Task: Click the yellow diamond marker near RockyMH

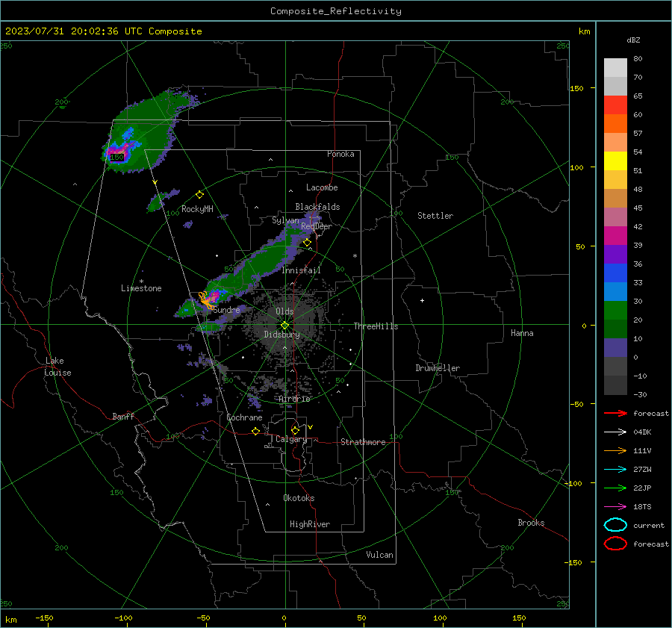Action: pos(199,195)
